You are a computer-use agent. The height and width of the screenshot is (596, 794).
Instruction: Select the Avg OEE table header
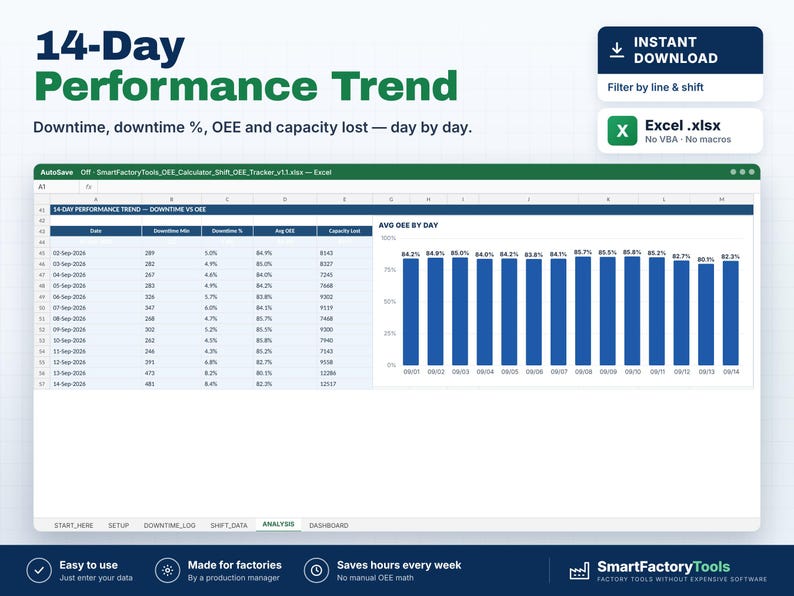[x=285, y=231]
